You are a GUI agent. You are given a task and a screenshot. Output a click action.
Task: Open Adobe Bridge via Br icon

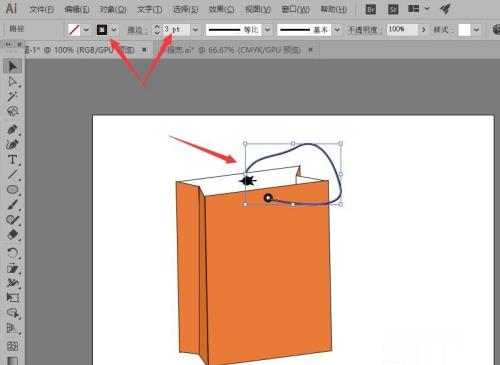tap(371, 9)
